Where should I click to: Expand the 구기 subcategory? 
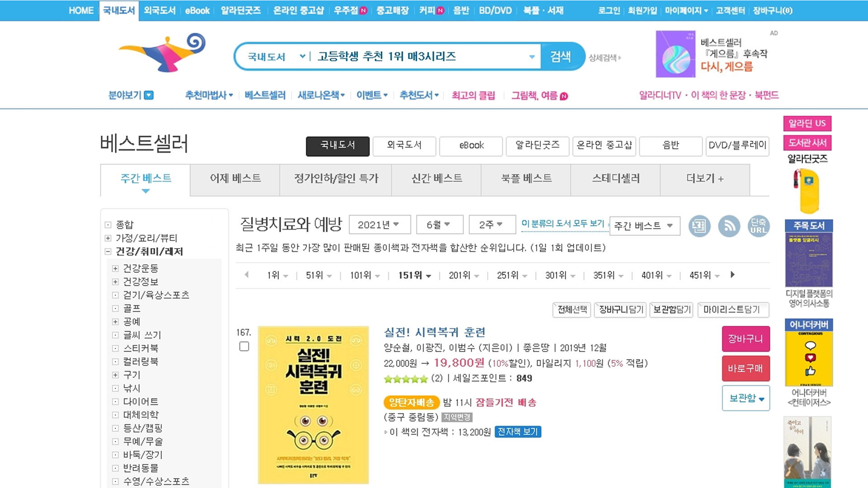pyautogui.click(x=115, y=375)
